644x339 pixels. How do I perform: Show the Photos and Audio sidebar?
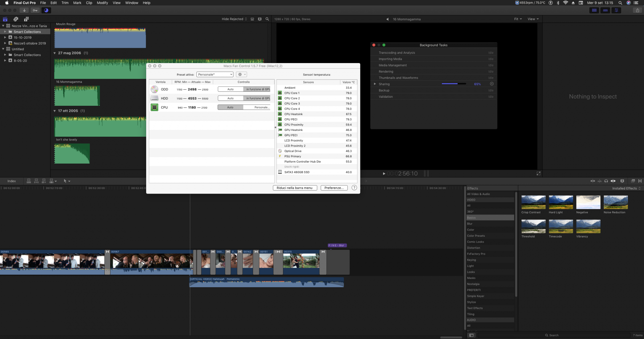coord(16,19)
